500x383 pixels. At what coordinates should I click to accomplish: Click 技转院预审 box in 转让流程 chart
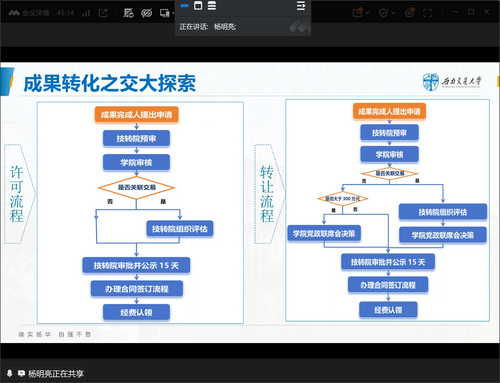point(389,133)
